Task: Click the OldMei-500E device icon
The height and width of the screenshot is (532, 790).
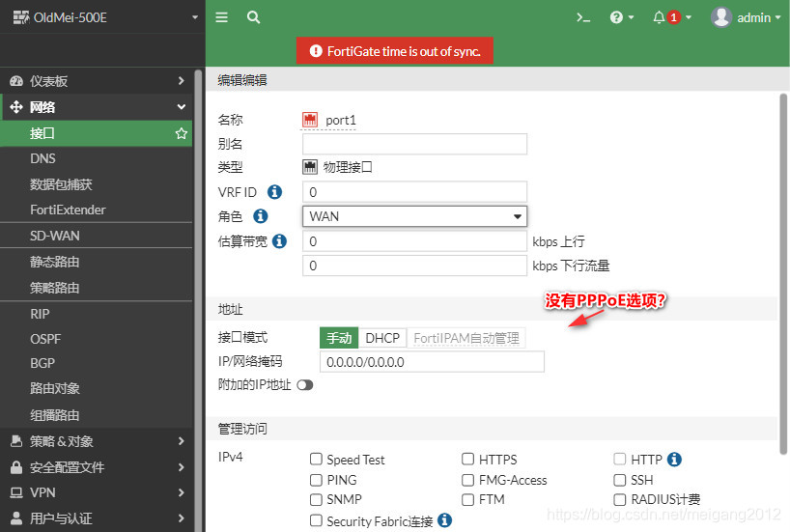Action: (20, 17)
